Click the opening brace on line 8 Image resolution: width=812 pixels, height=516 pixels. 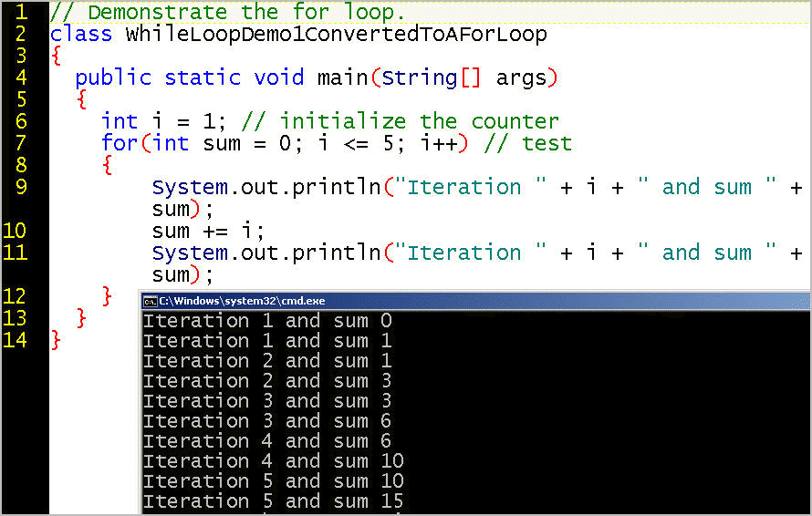point(107,165)
